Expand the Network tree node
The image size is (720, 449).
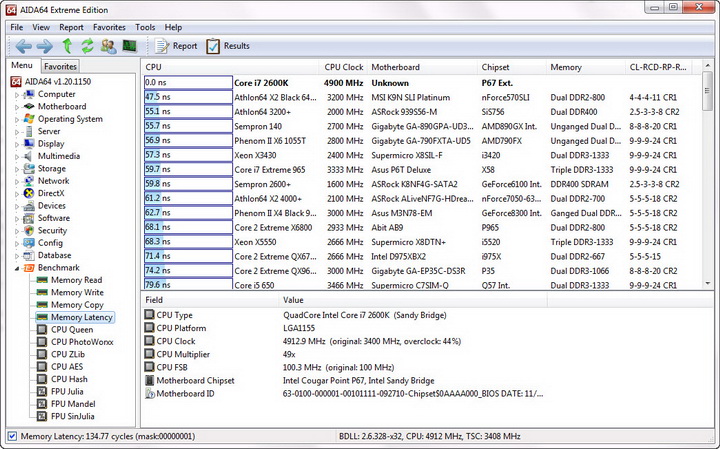pyautogui.click(x=17, y=182)
